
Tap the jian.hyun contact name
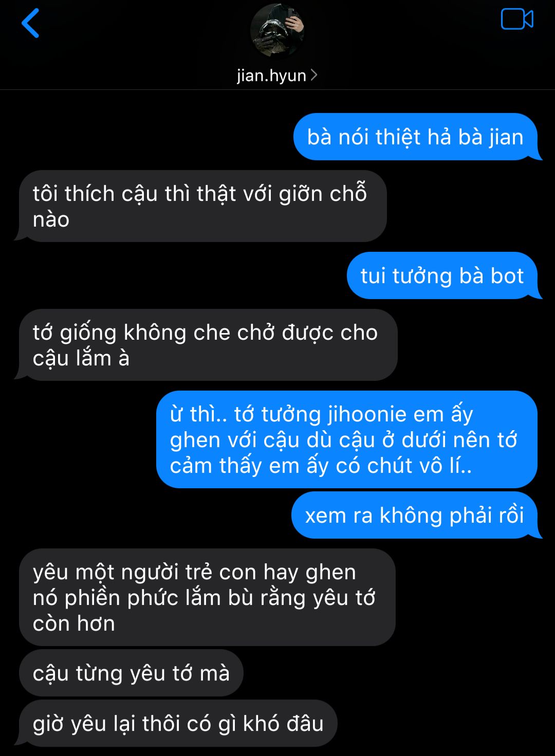click(271, 76)
